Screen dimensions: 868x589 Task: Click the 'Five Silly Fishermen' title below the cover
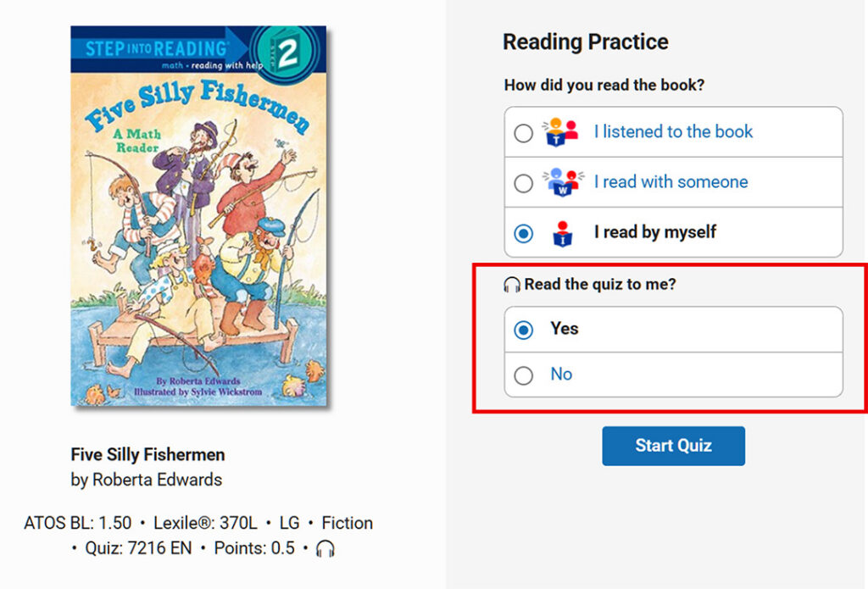point(147,454)
